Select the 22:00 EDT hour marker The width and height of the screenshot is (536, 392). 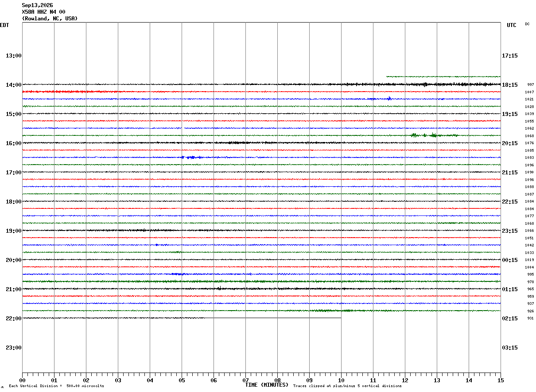14,319
